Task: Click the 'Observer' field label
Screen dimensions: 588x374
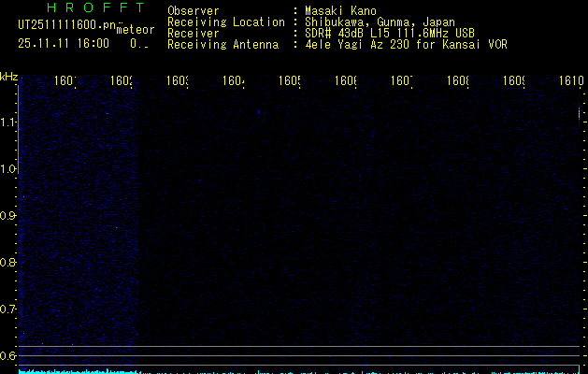Action: [194, 11]
